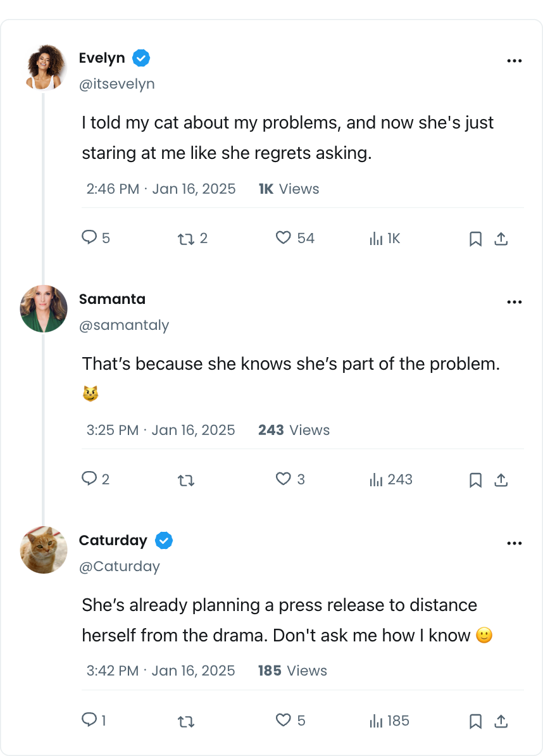Share Caturday's reply
Viewport: 543px width, 756px height.
pyautogui.click(x=501, y=721)
